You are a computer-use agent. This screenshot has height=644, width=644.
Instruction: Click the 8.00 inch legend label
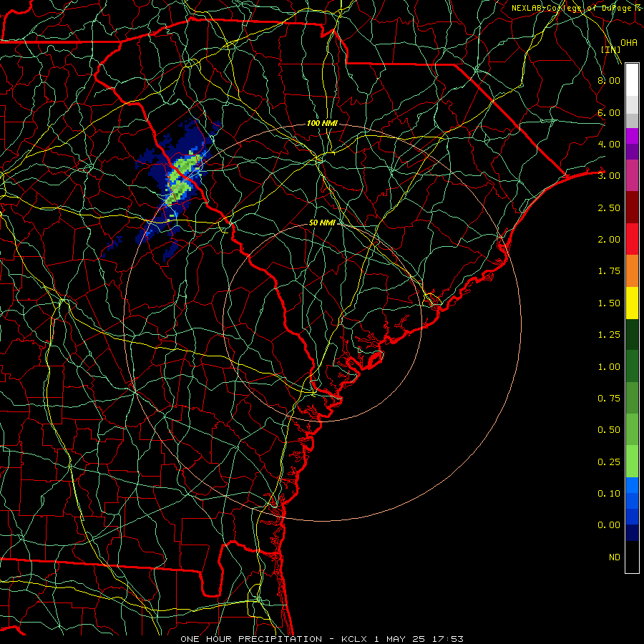[609, 80]
